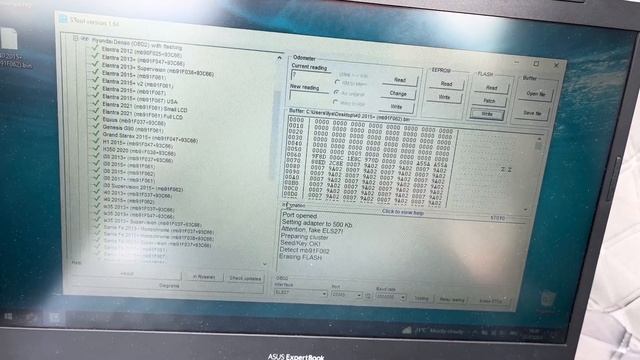Click checkmark icon beside Genesis G90

pyautogui.click(x=96, y=126)
